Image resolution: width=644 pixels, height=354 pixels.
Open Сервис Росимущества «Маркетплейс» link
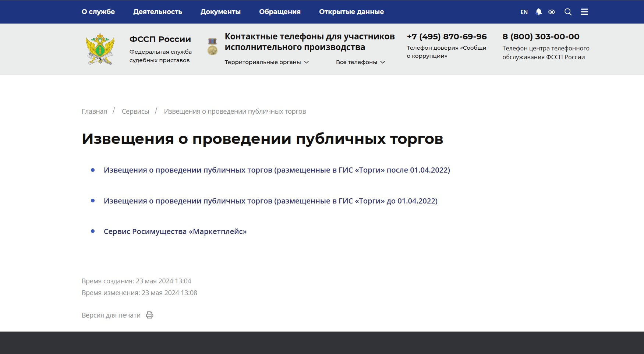175,231
